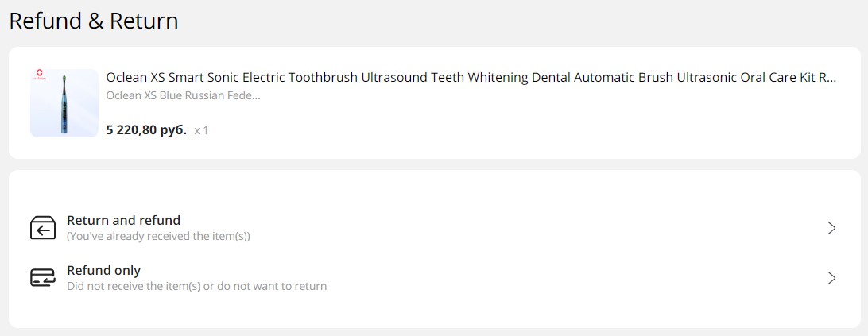
Task: Click the Refund only card icon
Action: (x=43, y=278)
